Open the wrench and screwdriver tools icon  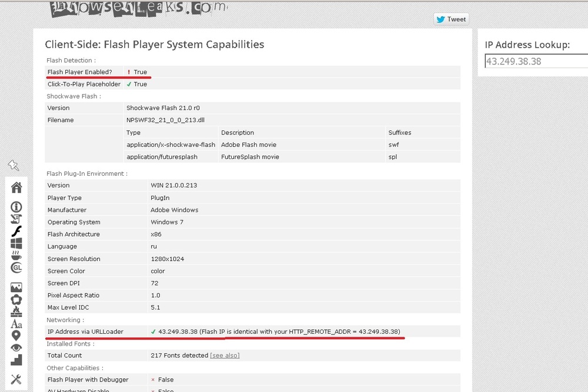pos(16,379)
